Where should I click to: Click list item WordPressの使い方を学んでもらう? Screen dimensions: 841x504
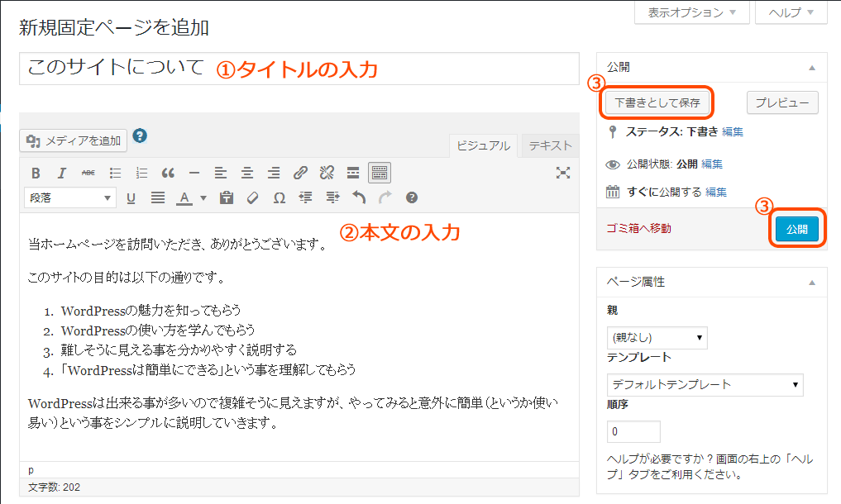[158, 330]
